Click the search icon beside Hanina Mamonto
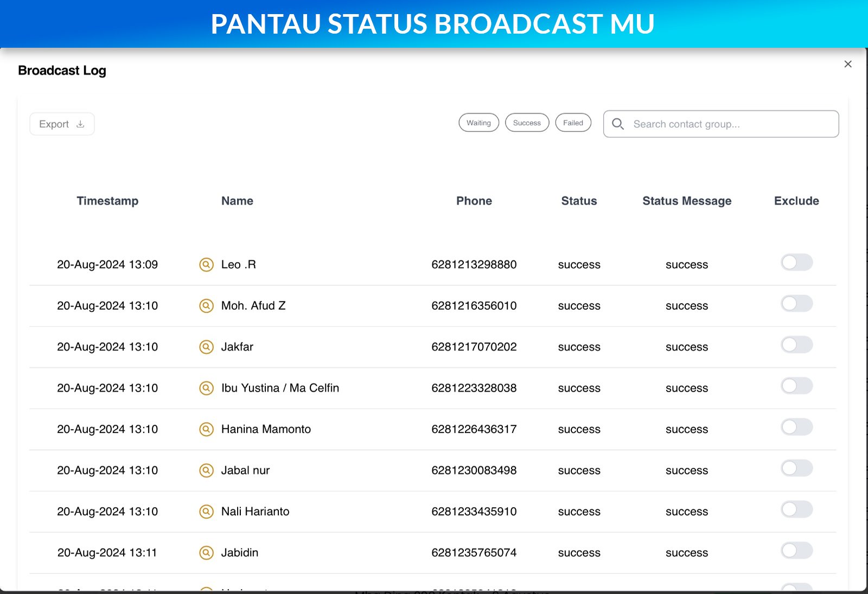Viewport: 868px width, 594px height. click(x=206, y=430)
